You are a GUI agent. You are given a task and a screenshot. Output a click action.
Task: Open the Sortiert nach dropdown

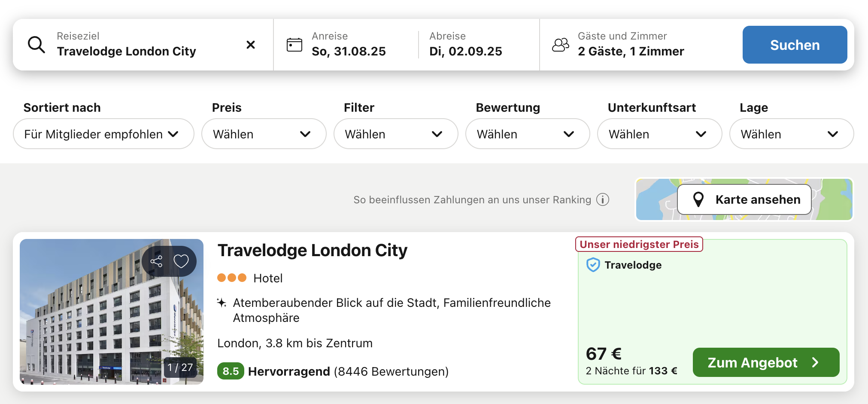[103, 134]
